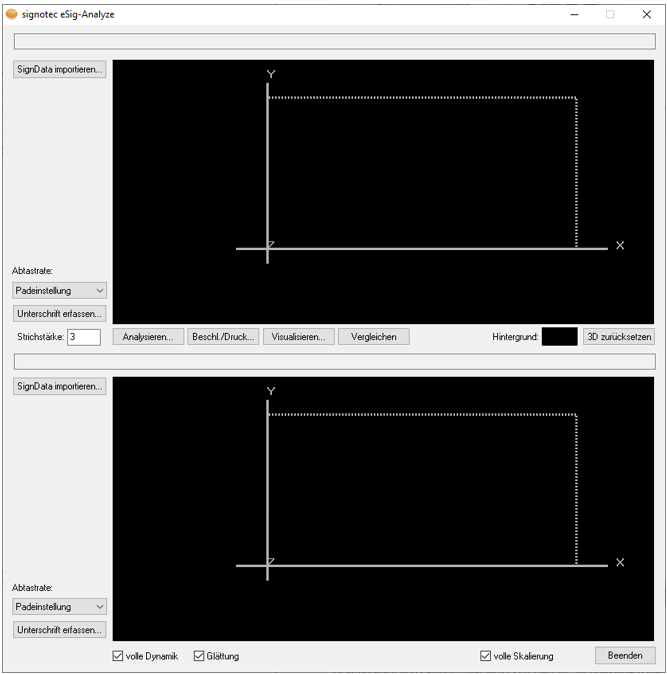Click the signotec app icon in title bar
This screenshot has height=674, width=667.
coord(11,14)
